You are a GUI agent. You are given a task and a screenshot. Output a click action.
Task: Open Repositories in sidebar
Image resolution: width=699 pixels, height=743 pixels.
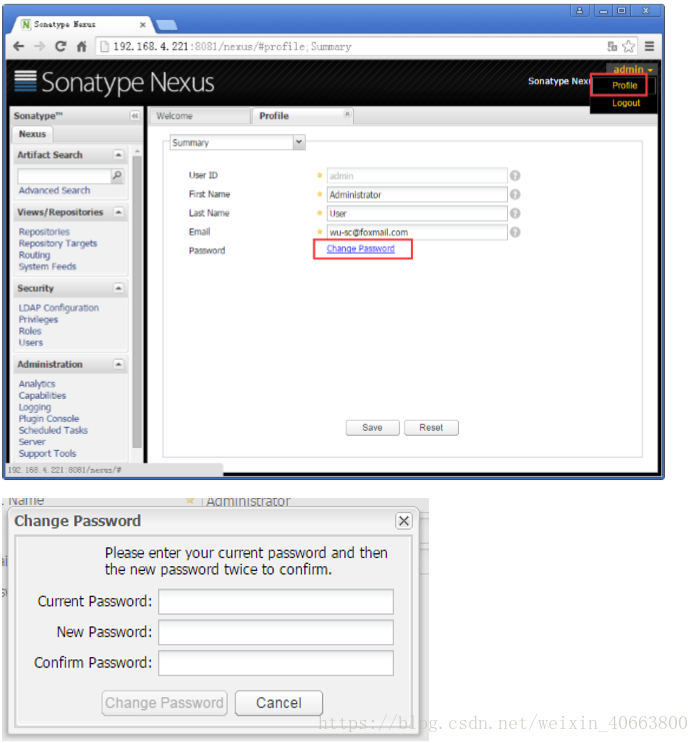[44, 232]
